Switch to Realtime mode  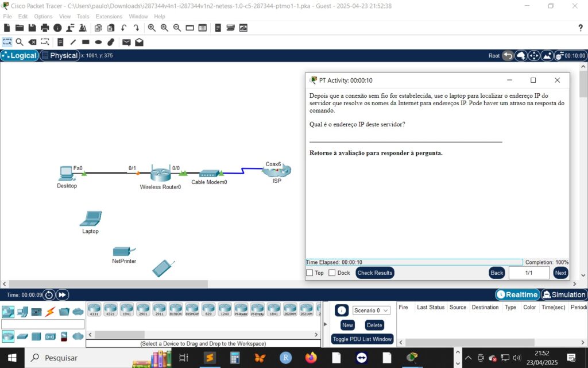click(517, 295)
